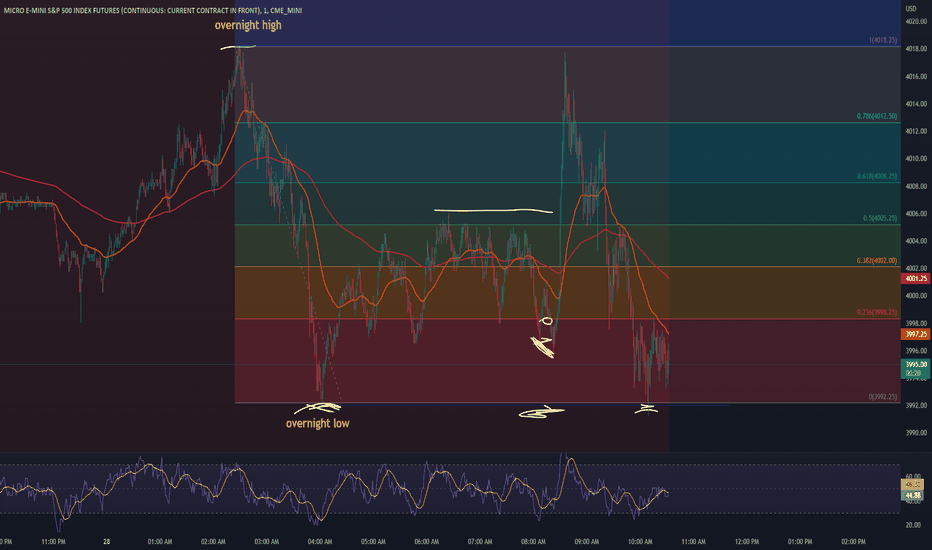The image size is (932, 550).
Task: Click the Fib level label 0(3992.25)
Action: point(883,397)
